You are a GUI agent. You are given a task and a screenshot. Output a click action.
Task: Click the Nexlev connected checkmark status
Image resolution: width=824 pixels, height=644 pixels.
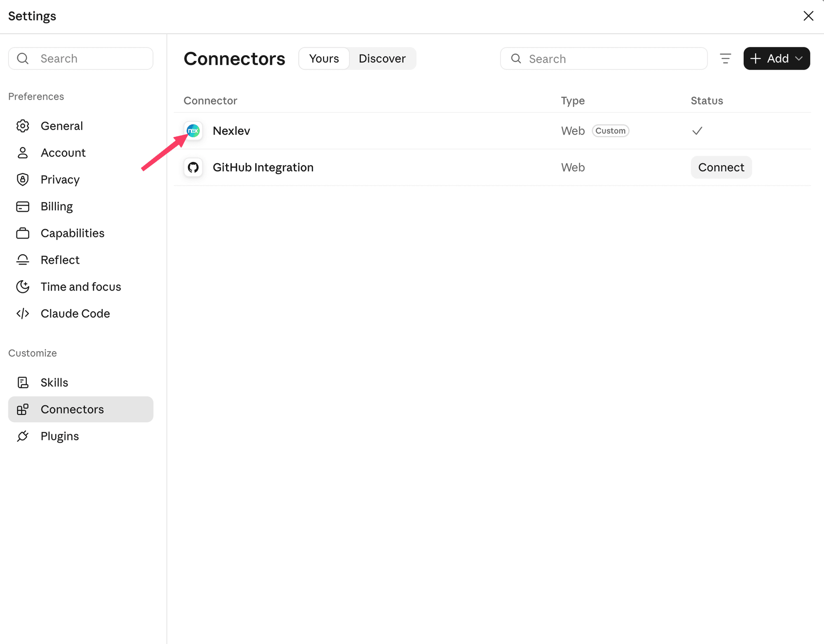pyautogui.click(x=697, y=131)
